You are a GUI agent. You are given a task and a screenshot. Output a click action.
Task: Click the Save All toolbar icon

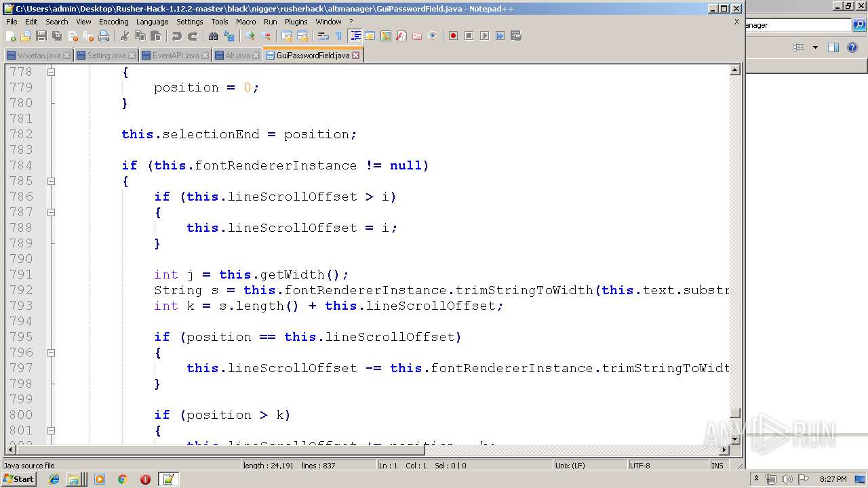[x=56, y=36]
